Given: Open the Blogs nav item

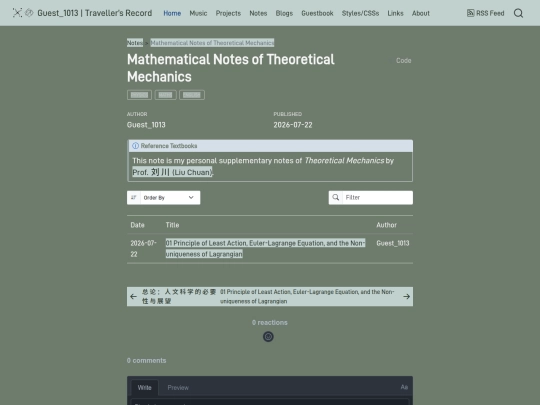Looking at the screenshot, I should pos(284,13).
